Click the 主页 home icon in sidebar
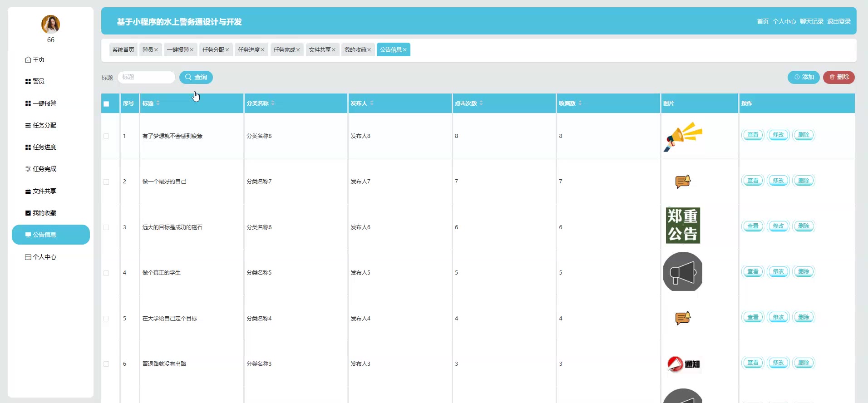The height and width of the screenshot is (403, 868). pyautogui.click(x=28, y=60)
